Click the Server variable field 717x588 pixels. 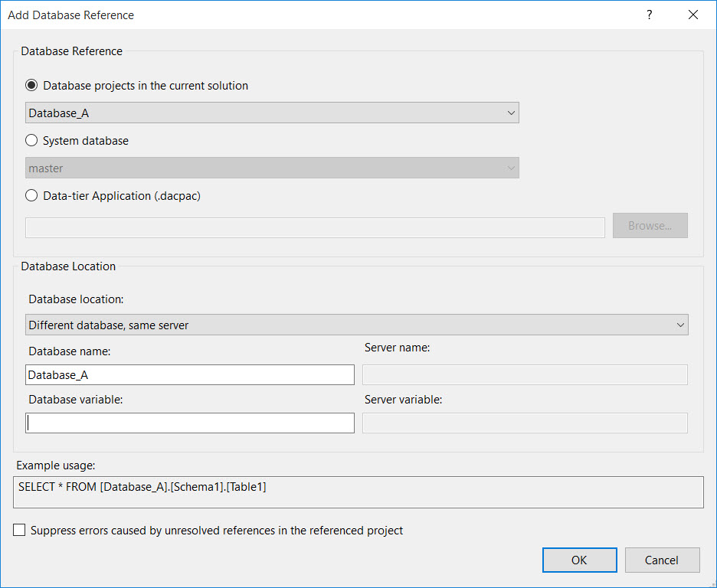(525, 423)
